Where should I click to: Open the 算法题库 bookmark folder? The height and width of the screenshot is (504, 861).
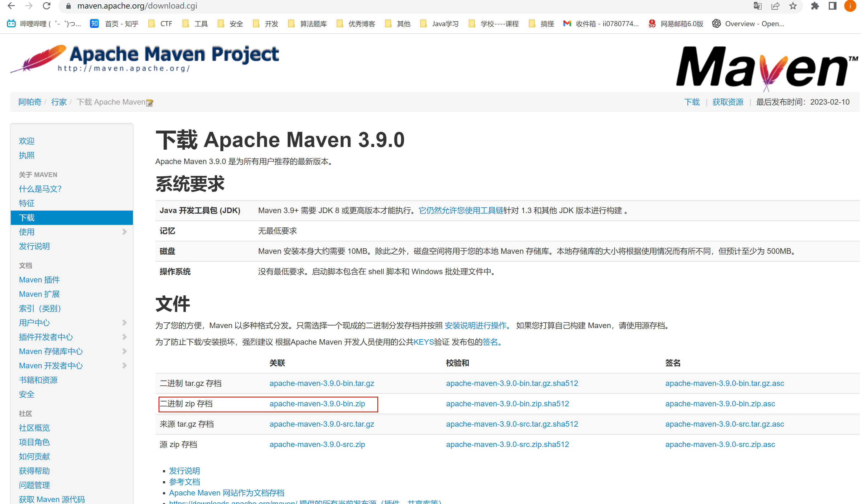coord(307,24)
